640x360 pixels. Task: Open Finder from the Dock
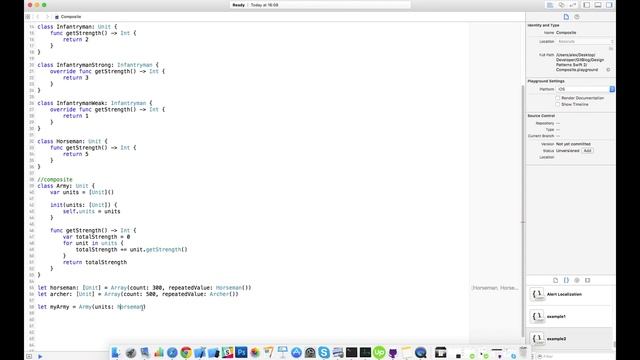click(x=116, y=352)
